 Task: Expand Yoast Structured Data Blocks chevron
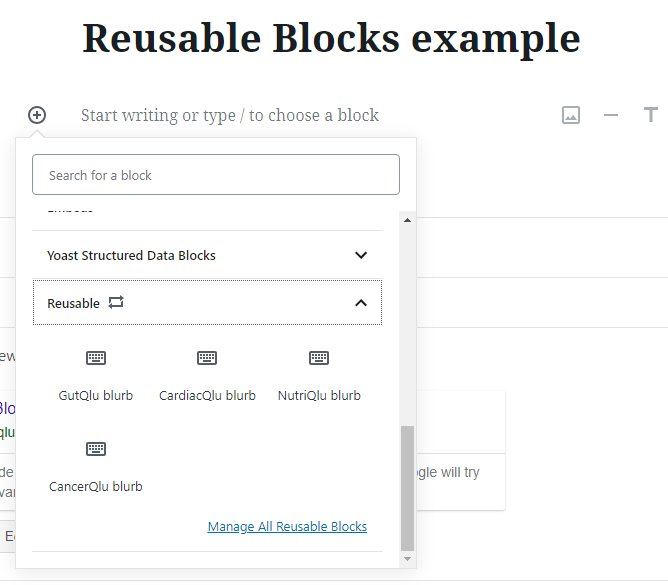(x=361, y=255)
